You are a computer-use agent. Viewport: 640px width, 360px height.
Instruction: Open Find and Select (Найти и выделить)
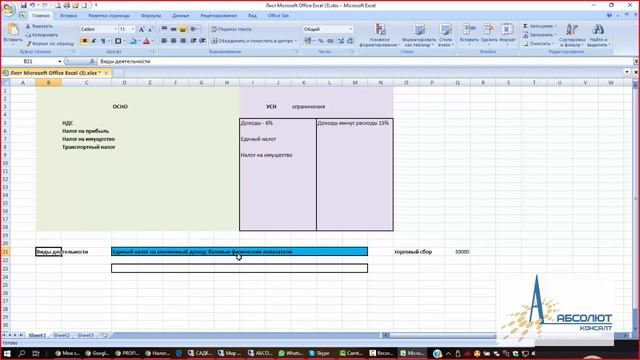[598, 35]
